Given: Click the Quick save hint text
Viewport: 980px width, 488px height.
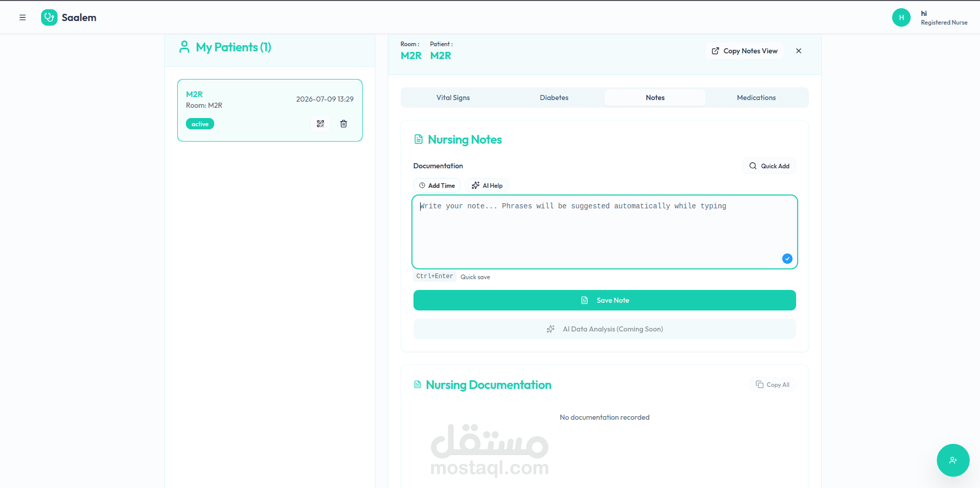Looking at the screenshot, I should point(475,277).
